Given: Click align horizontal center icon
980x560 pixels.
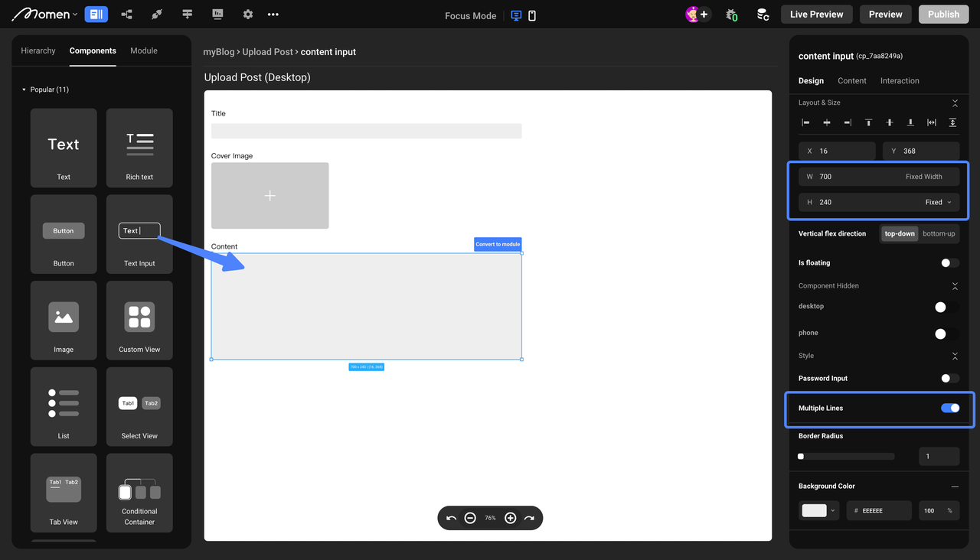Looking at the screenshot, I should pyautogui.click(x=827, y=122).
